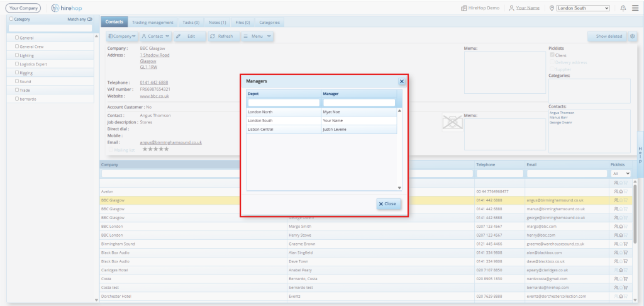Click the category search field
Viewport: 644px width, 306px height.
coord(50,28)
